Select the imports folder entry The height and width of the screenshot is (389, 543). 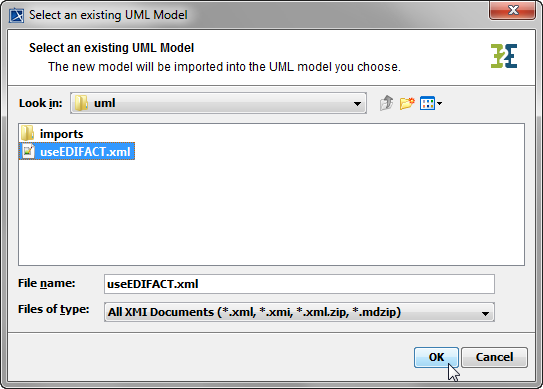pos(52,134)
